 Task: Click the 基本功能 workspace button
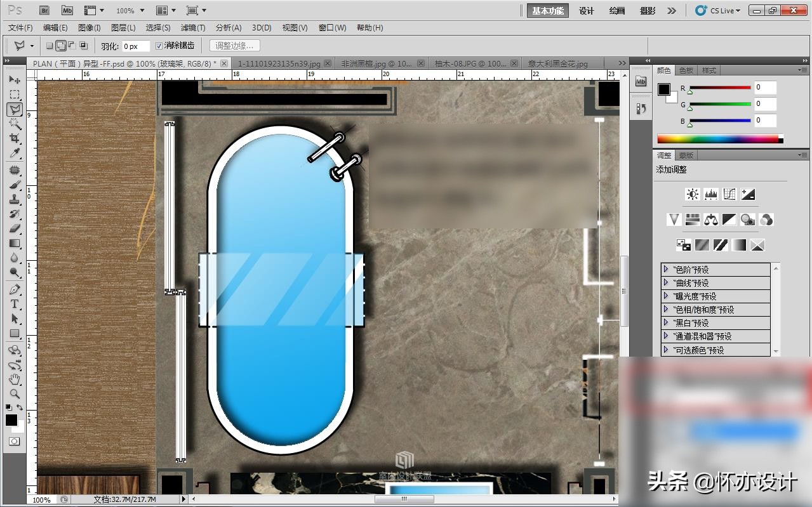(x=547, y=11)
